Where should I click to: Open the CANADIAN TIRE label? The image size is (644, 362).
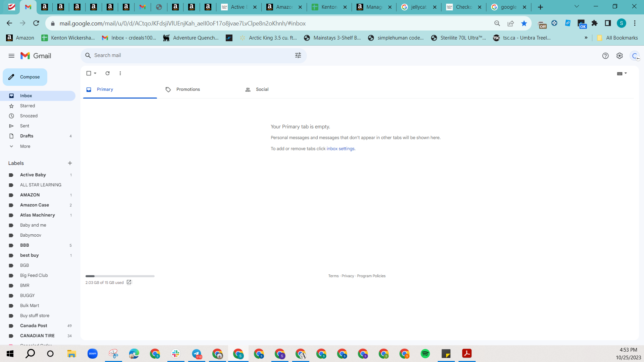[38, 336]
